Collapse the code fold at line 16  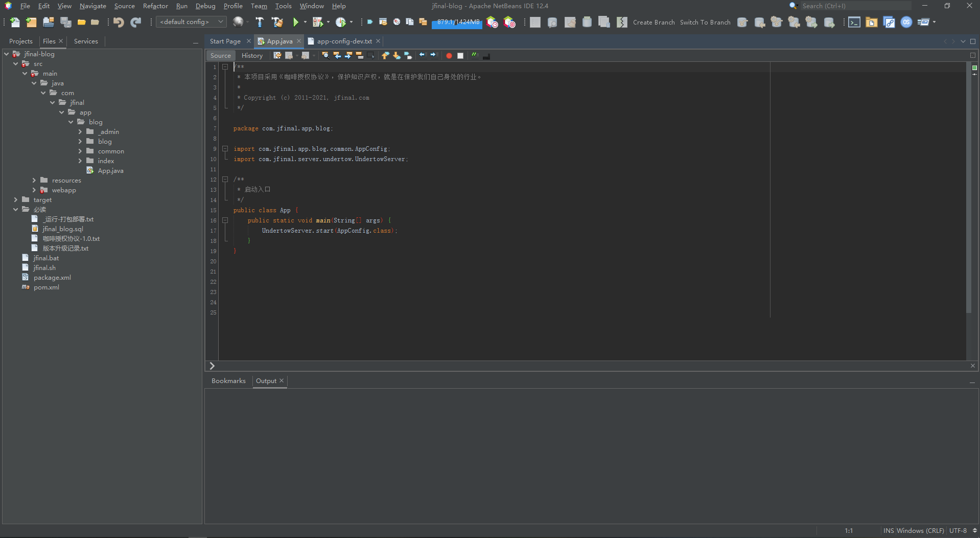(x=225, y=220)
